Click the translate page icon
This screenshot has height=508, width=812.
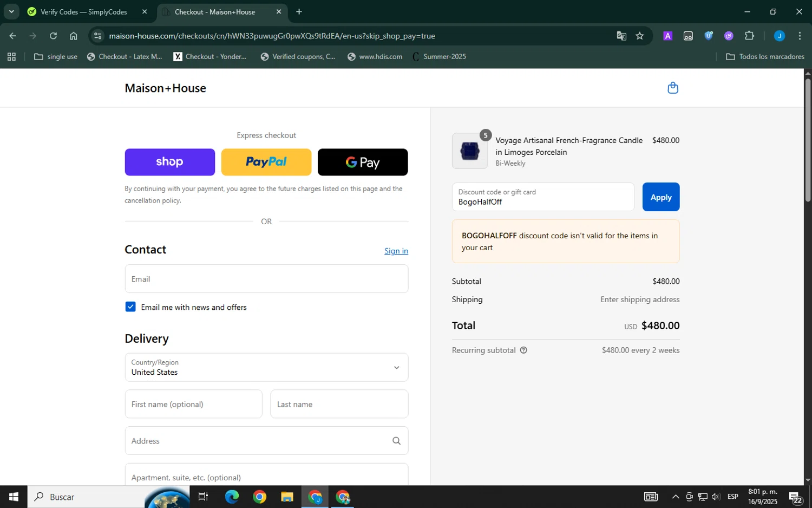click(621, 36)
